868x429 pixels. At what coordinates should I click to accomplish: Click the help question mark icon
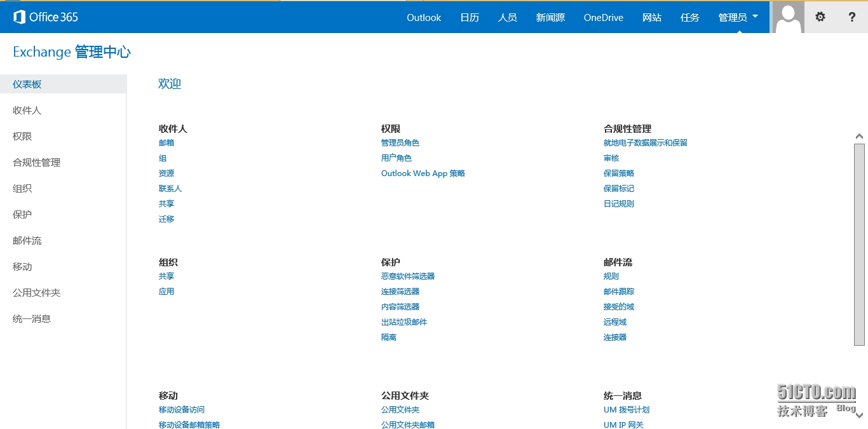(852, 17)
